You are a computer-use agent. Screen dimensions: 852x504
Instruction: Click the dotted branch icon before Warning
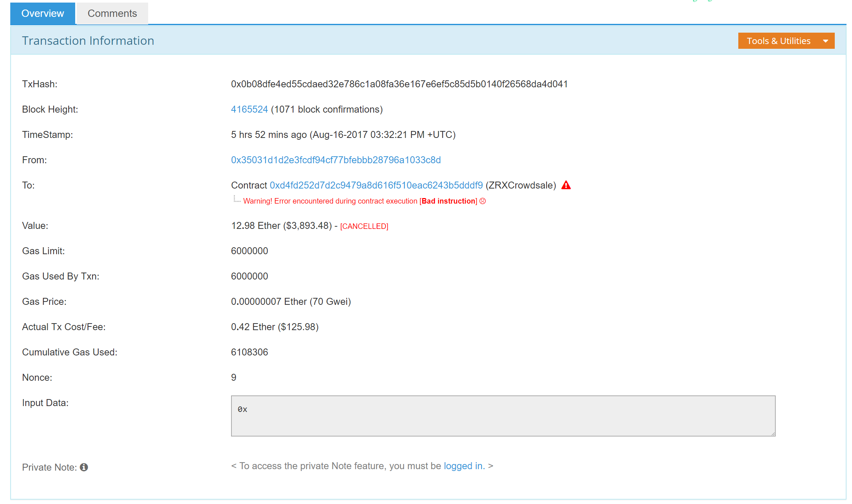237,200
